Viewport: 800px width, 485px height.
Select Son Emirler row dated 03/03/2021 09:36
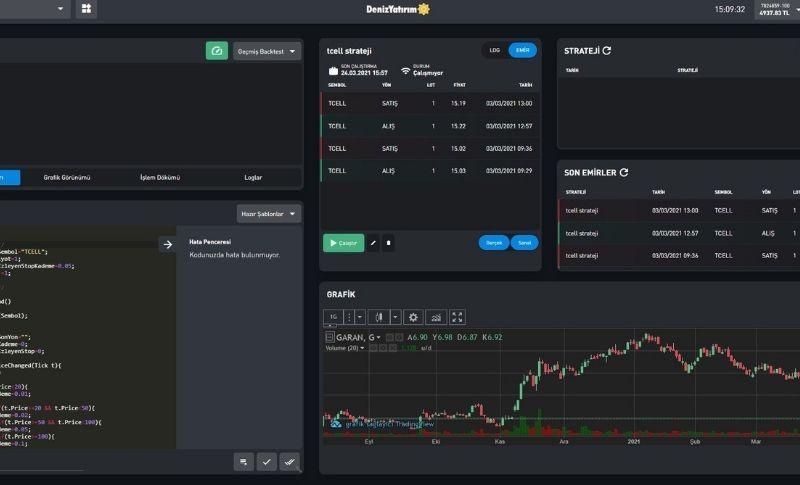click(x=679, y=256)
